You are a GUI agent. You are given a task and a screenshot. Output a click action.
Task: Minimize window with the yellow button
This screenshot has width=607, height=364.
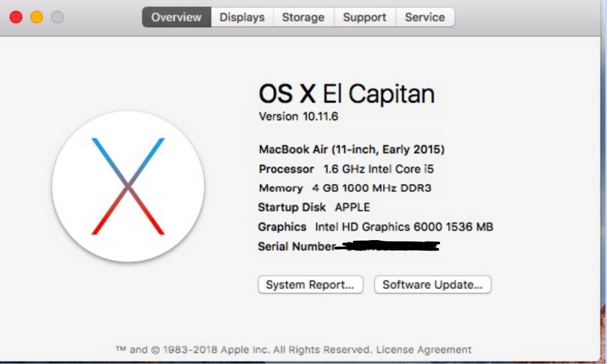37,17
